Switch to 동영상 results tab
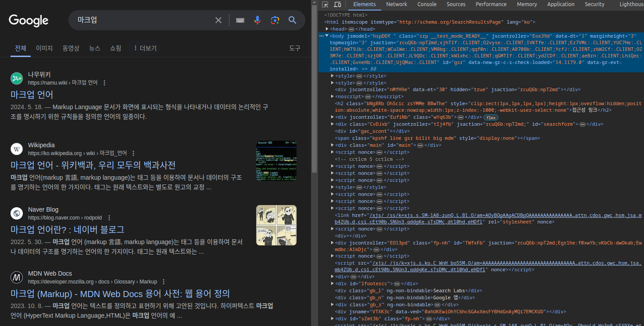Image resolution: width=644 pixels, height=326 pixels. point(71,48)
